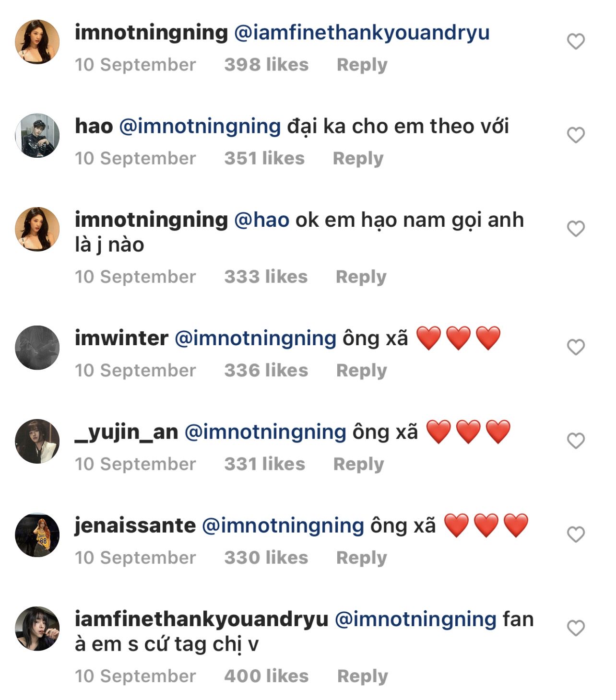Open the _yujin_an username
Screen dimensions: 616x700
pos(126,432)
